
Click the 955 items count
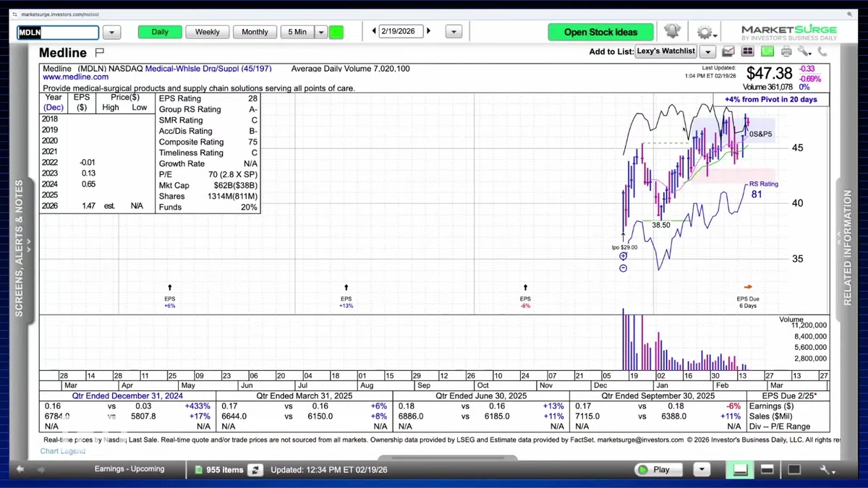pyautogui.click(x=224, y=470)
